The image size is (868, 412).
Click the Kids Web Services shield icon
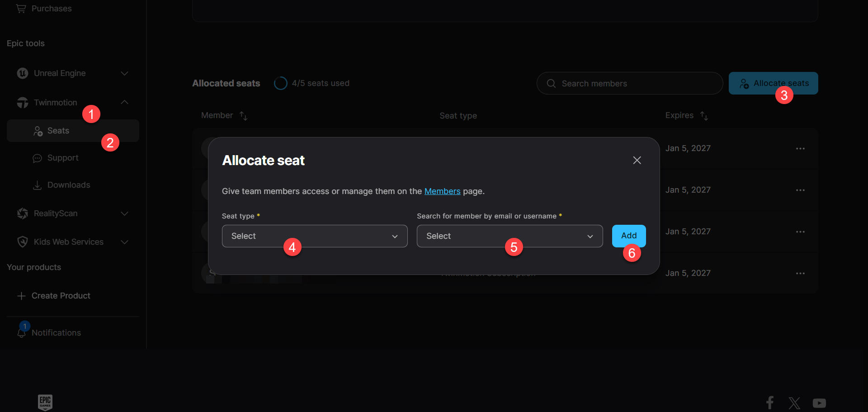pos(22,242)
